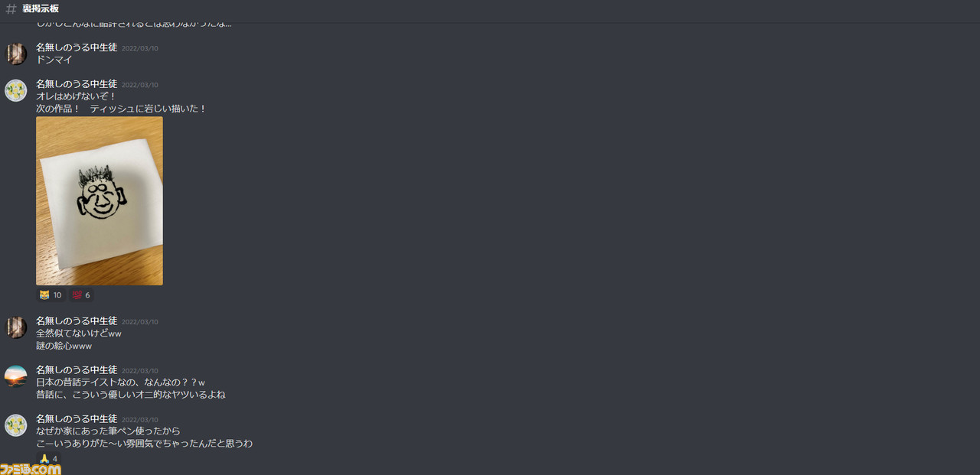Toggle the 100 emoji reaction with 6
Viewport: 980px width, 475px height.
click(x=81, y=295)
